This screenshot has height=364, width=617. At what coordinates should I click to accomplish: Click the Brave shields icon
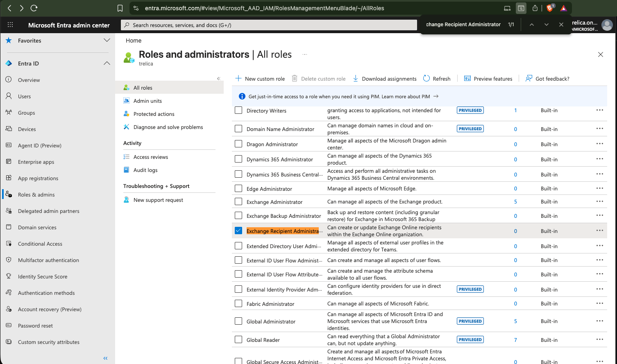550,8
